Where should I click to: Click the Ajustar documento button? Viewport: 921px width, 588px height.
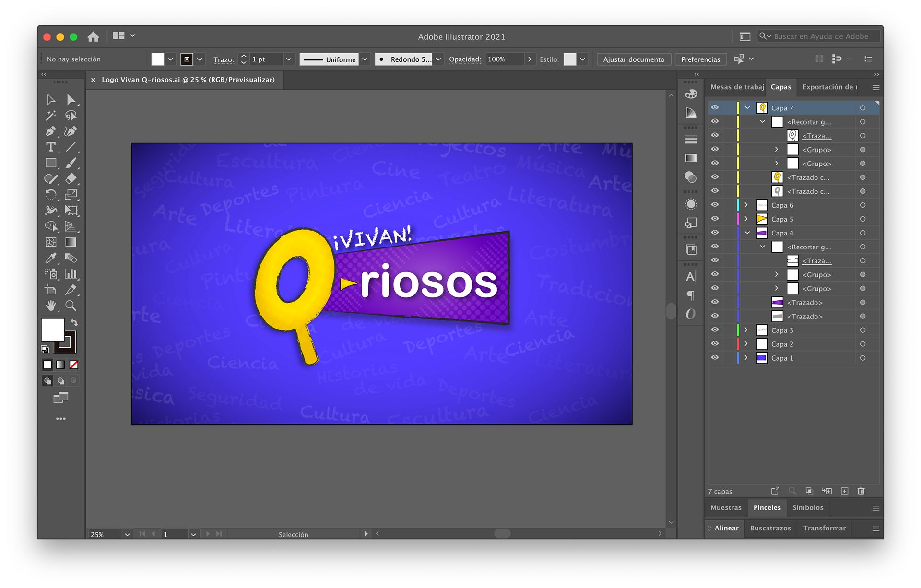point(634,59)
